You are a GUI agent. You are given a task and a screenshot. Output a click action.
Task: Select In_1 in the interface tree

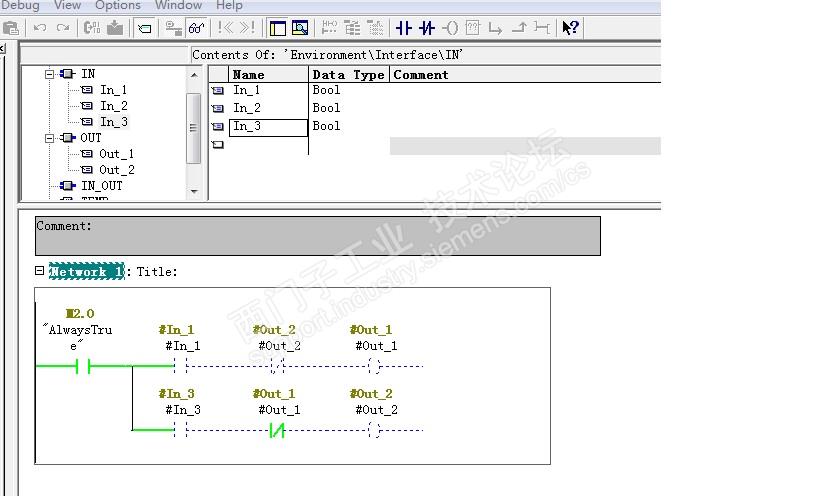click(x=113, y=90)
